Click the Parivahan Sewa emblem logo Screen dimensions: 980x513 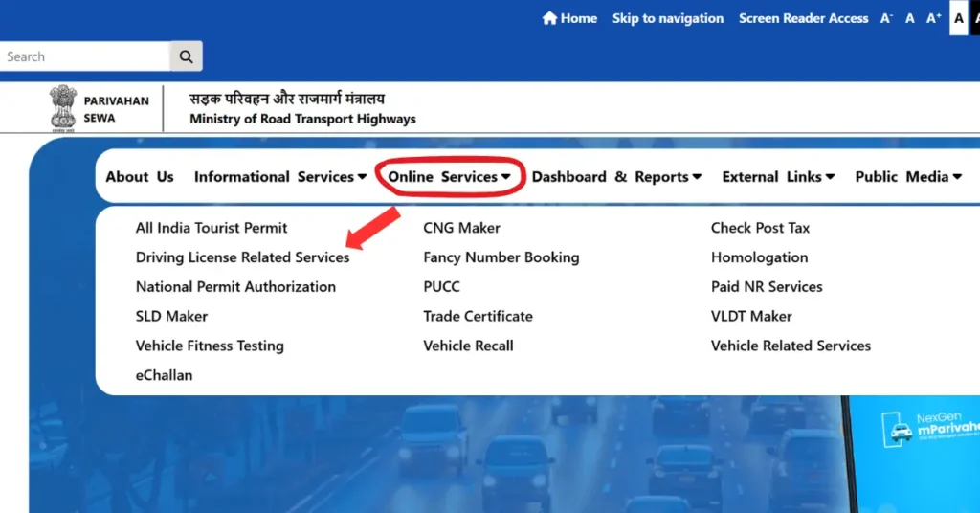tap(63, 107)
